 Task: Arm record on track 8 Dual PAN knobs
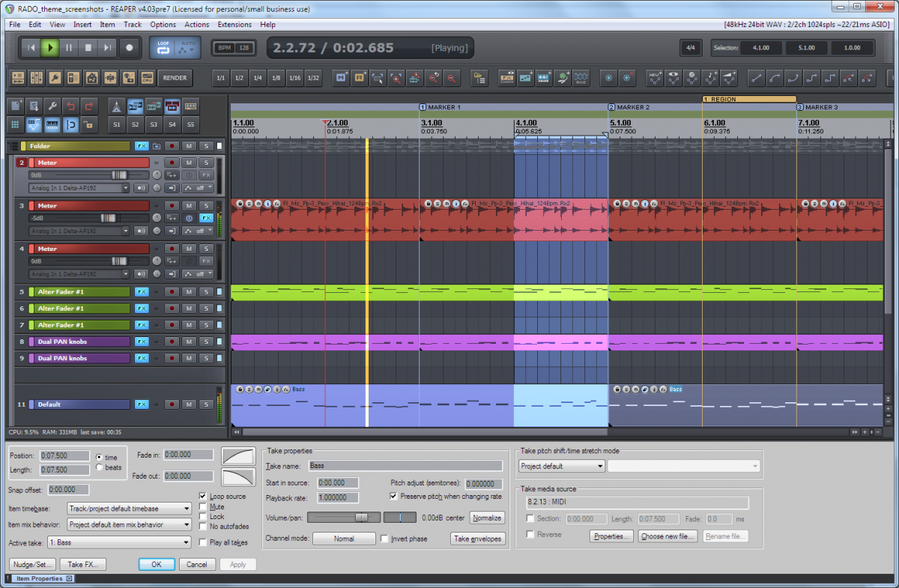tap(172, 342)
